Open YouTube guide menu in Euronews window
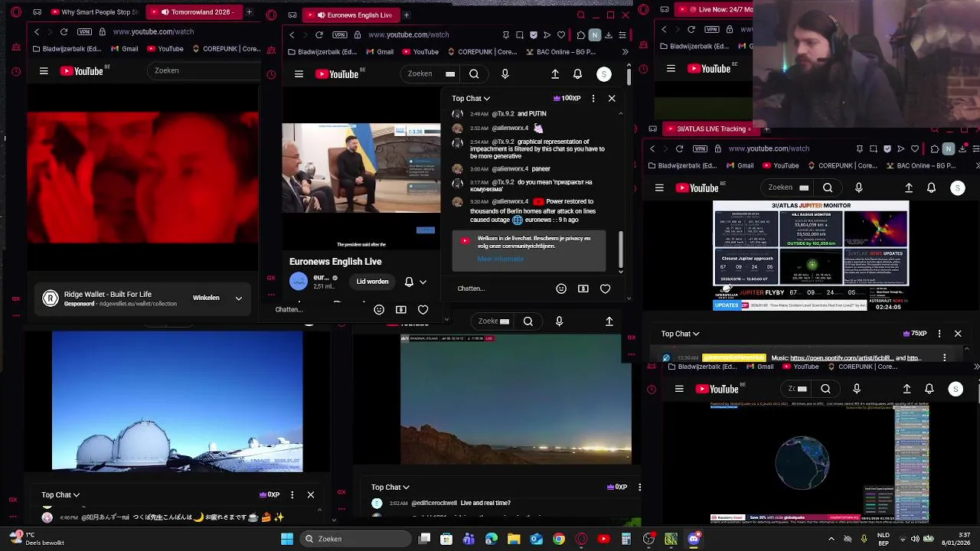980x551 pixels. coord(299,74)
